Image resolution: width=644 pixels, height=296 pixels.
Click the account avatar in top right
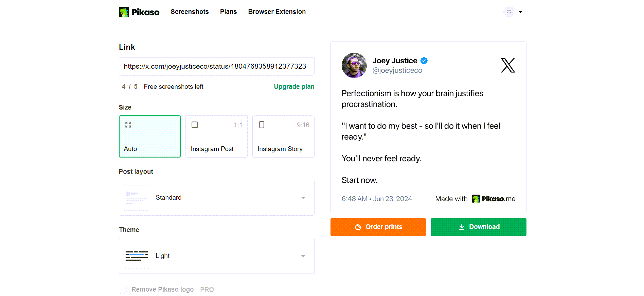pos(508,12)
